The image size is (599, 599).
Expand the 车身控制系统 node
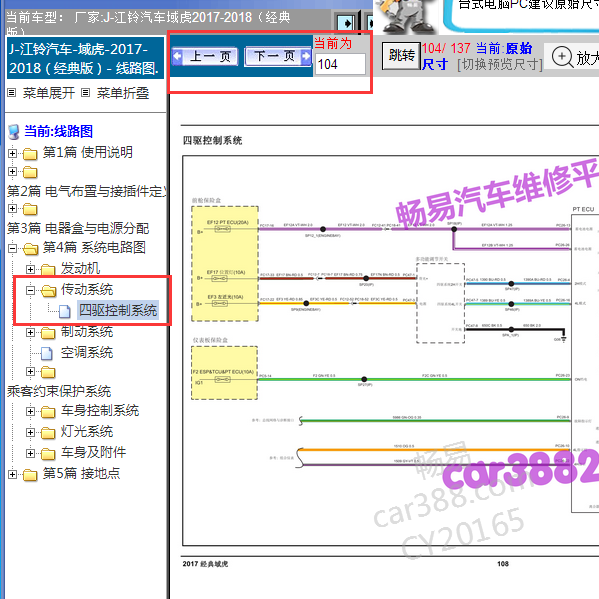[x=30, y=411]
